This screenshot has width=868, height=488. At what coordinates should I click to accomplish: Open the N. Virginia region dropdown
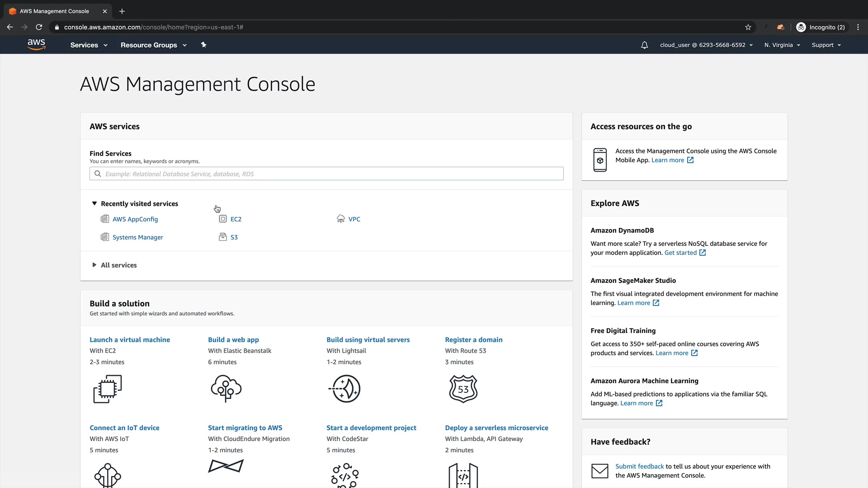click(x=782, y=45)
